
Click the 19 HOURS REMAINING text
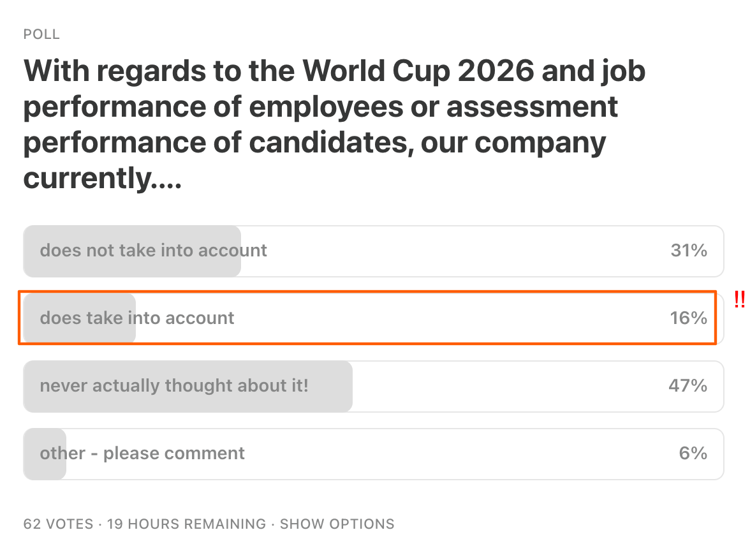(186, 524)
